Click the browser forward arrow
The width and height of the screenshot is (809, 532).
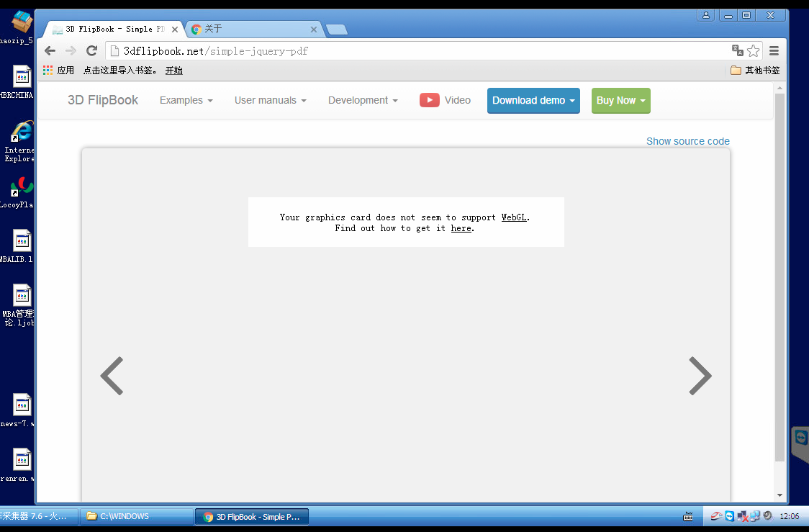pos(71,50)
